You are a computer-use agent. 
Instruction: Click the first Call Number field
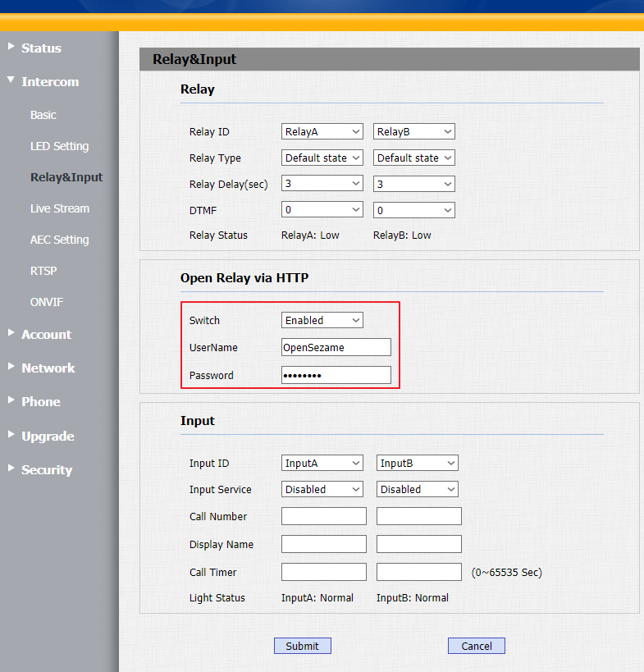(324, 516)
